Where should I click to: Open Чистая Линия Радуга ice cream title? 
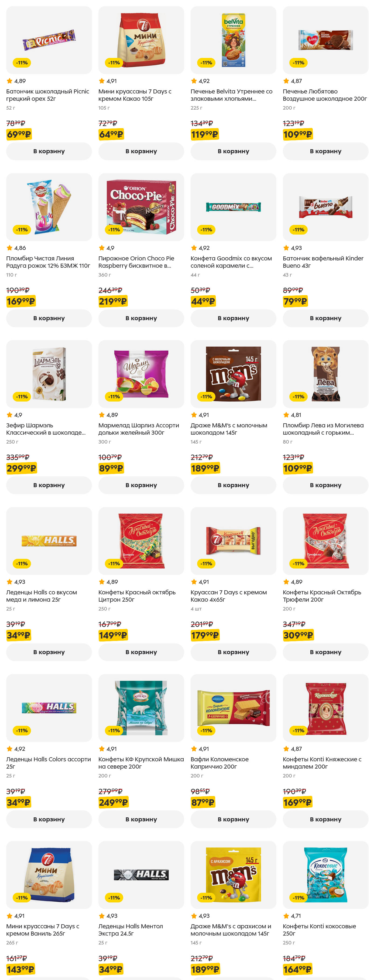coord(48,262)
